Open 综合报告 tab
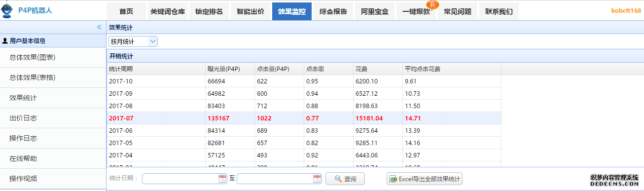The width and height of the screenshot is (644, 191). [x=333, y=11]
